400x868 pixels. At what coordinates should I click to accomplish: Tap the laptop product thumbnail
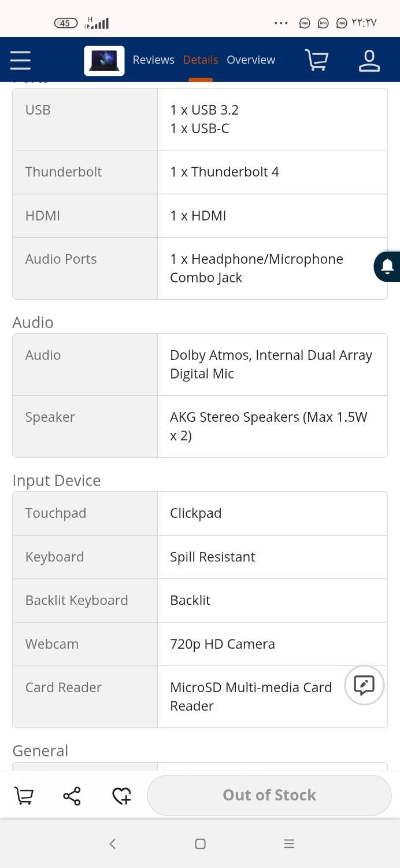click(104, 60)
